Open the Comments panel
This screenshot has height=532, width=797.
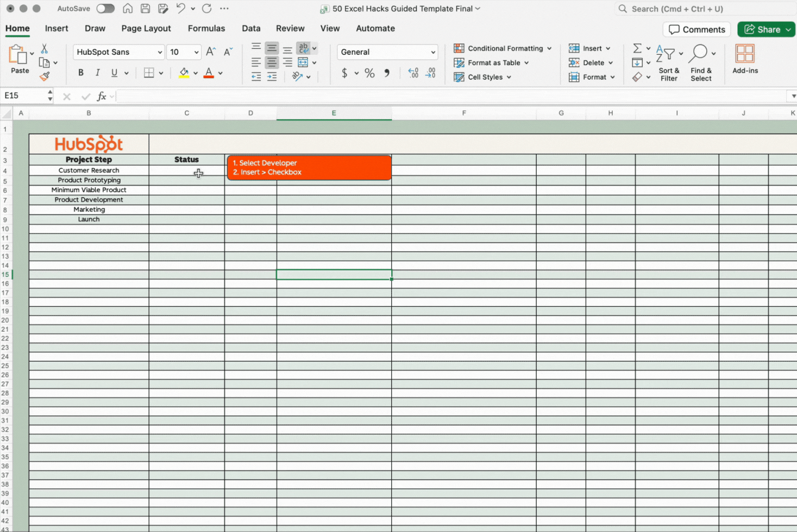click(x=696, y=29)
